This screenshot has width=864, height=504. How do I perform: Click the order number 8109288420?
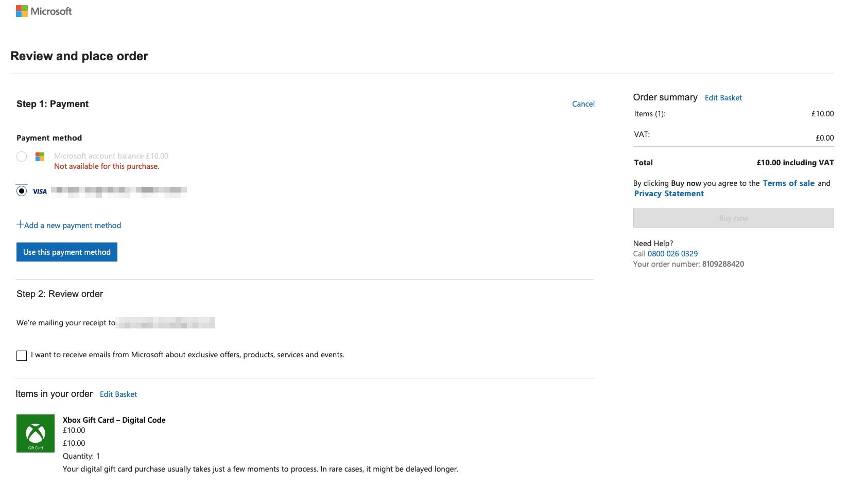(723, 264)
